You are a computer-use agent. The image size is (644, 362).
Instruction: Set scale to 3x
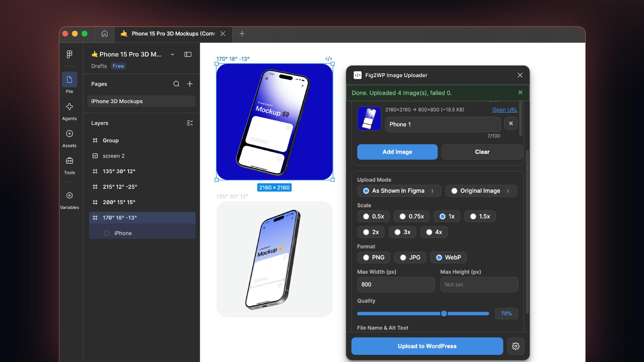pos(402,232)
